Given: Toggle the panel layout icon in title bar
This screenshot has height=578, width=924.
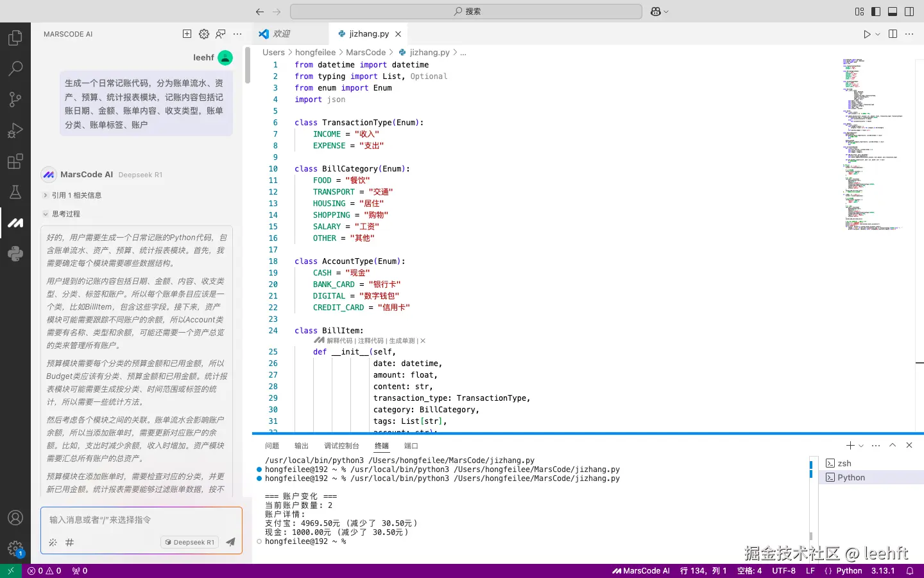Looking at the screenshot, I should (892, 11).
